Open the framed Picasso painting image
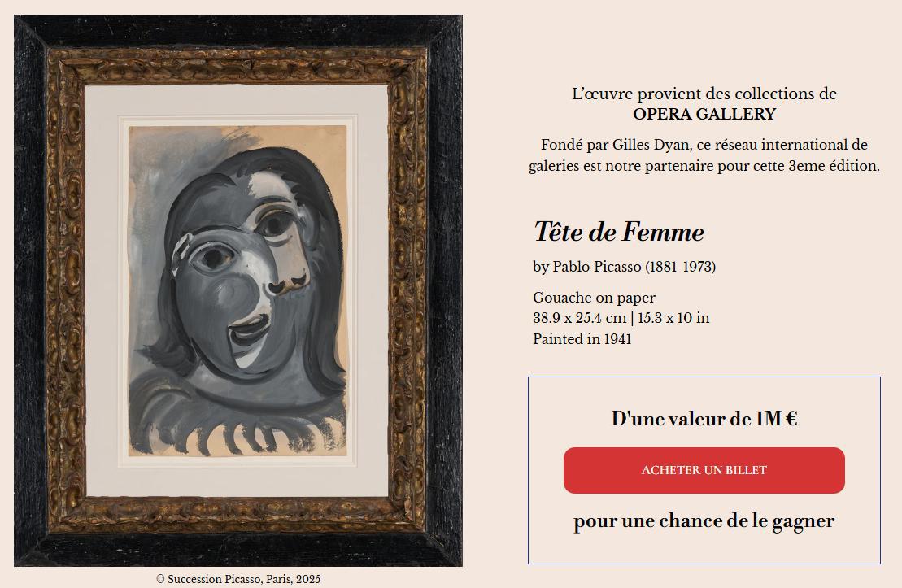This screenshot has width=902, height=588. coord(237,290)
